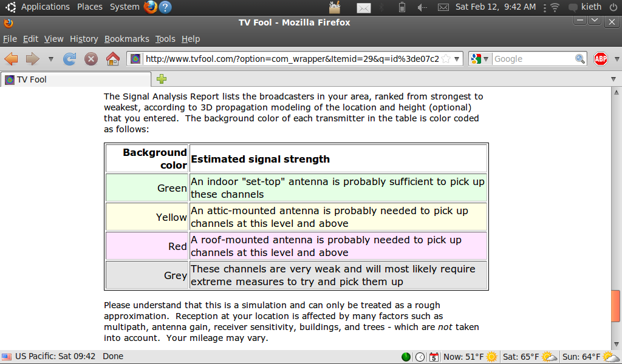
Task: Click the search magnifier icon
Action: point(581,59)
